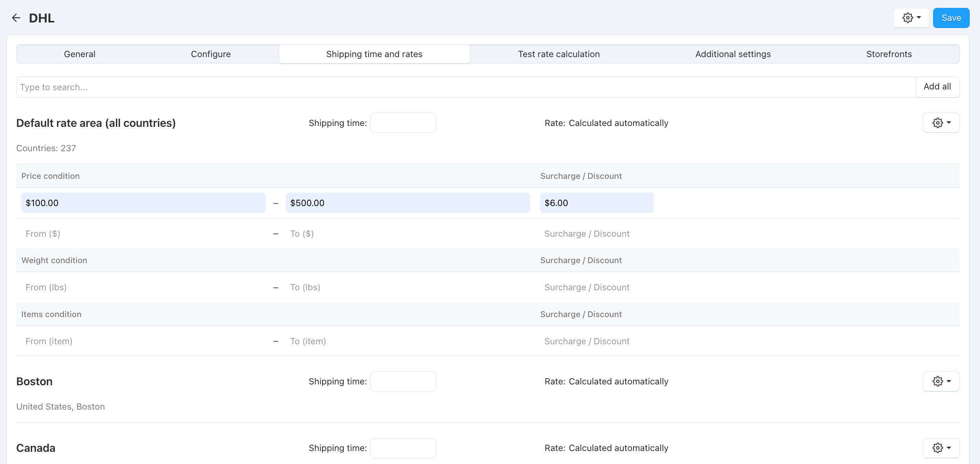Open settings gear for Boston rate area
980x464 pixels.
coord(937,381)
